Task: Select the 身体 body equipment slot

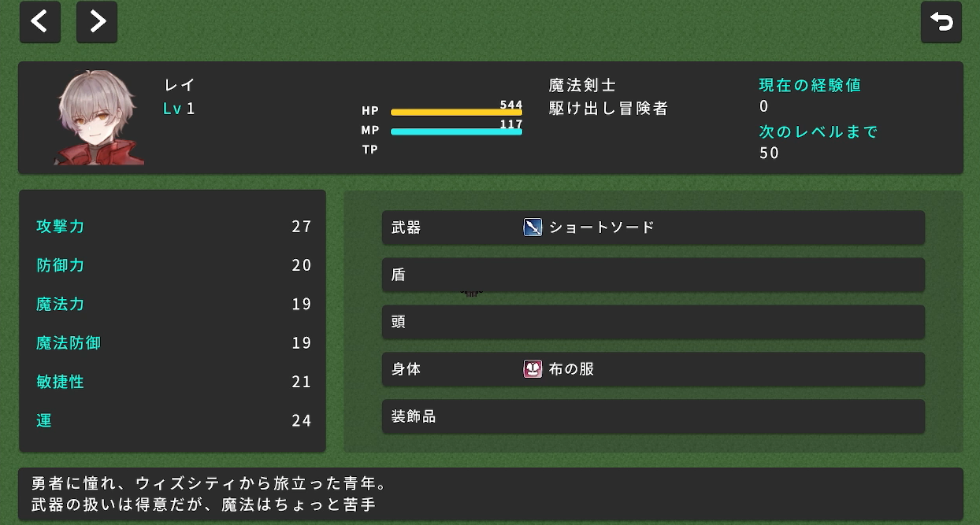Action: coord(652,369)
